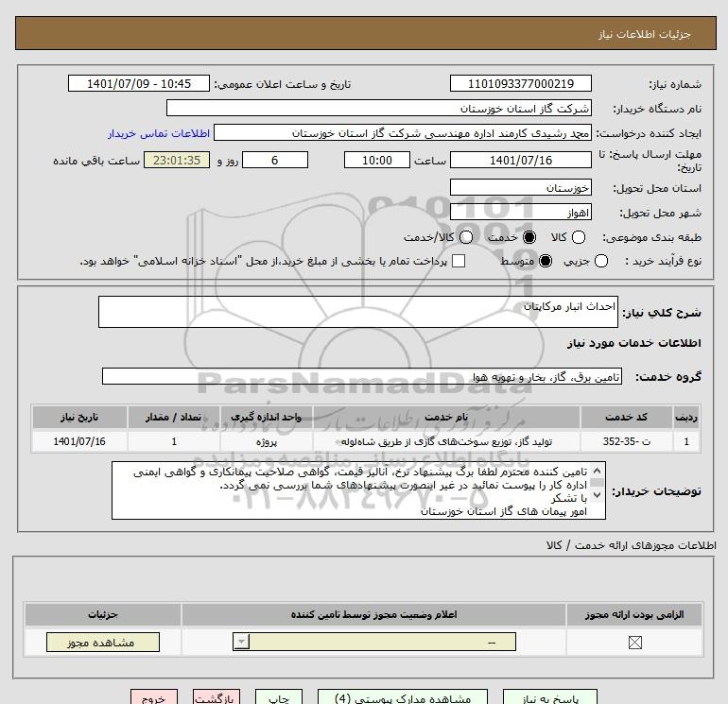Click the unit cell پروژه
This screenshot has width=728, height=704.
[x=267, y=441]
